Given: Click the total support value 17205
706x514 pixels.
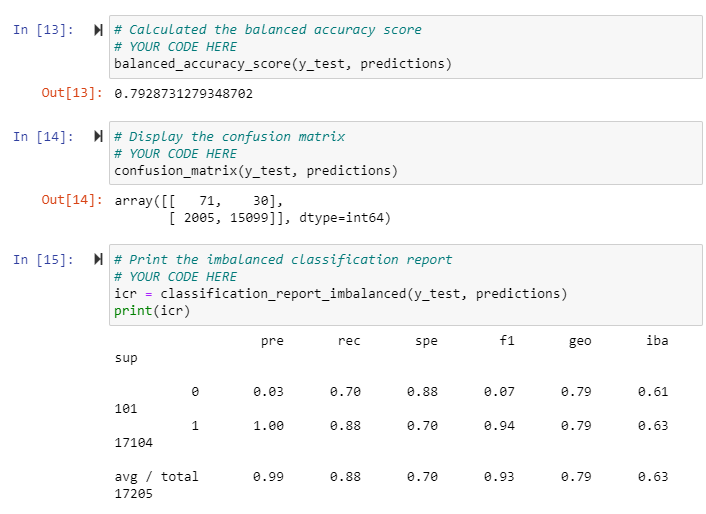Looking at the screenshot, I should tap(134, 494).
